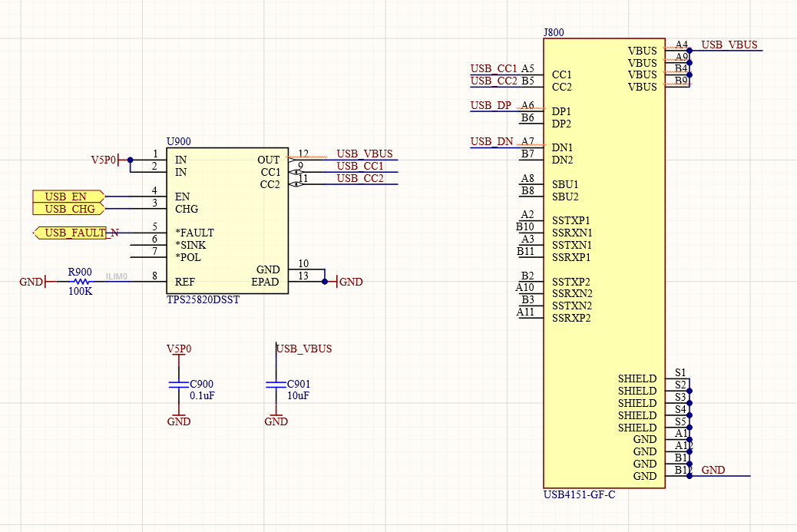Screen dimensions: 797x532
Task: Click the USB4151-GF-C part name
Action: [579, 494]
